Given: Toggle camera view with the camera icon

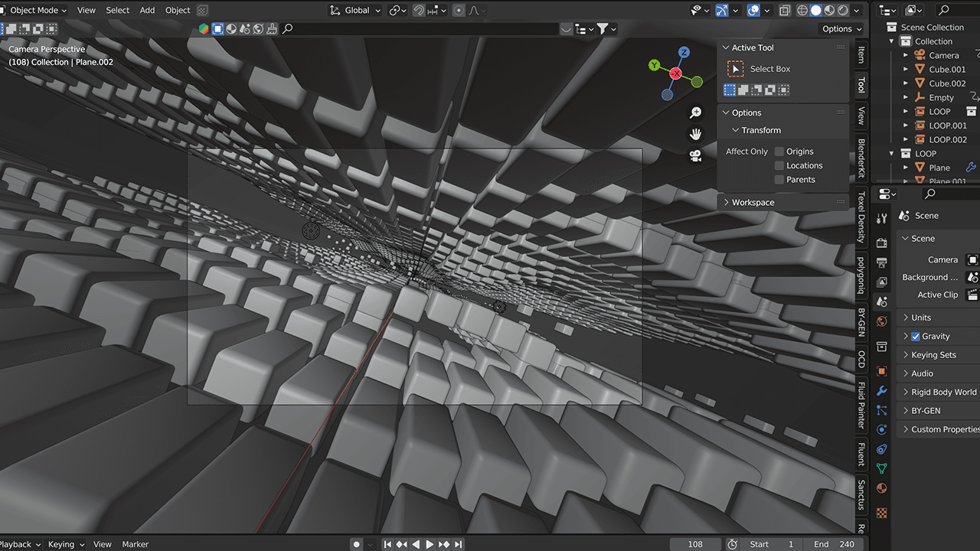Looking at the screenshot, I should click(695, 156).
